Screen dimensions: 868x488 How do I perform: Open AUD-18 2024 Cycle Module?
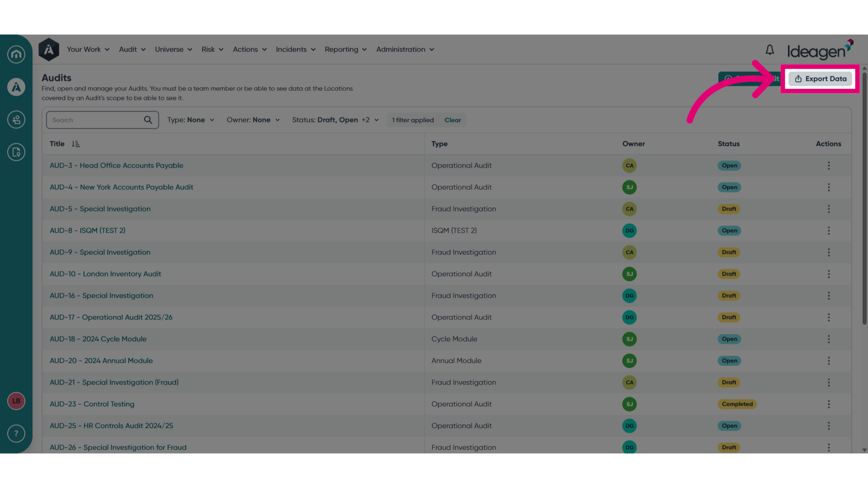(x=98, y=339)
